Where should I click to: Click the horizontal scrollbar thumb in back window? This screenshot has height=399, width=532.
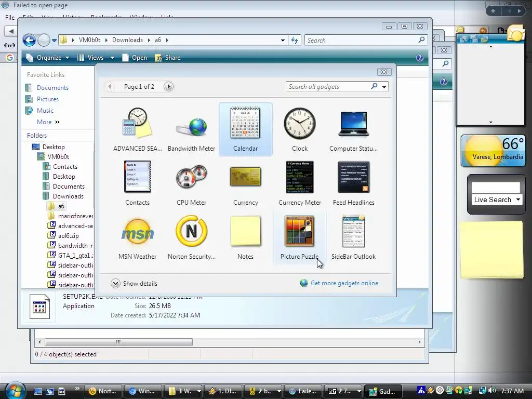click(118, 342)
